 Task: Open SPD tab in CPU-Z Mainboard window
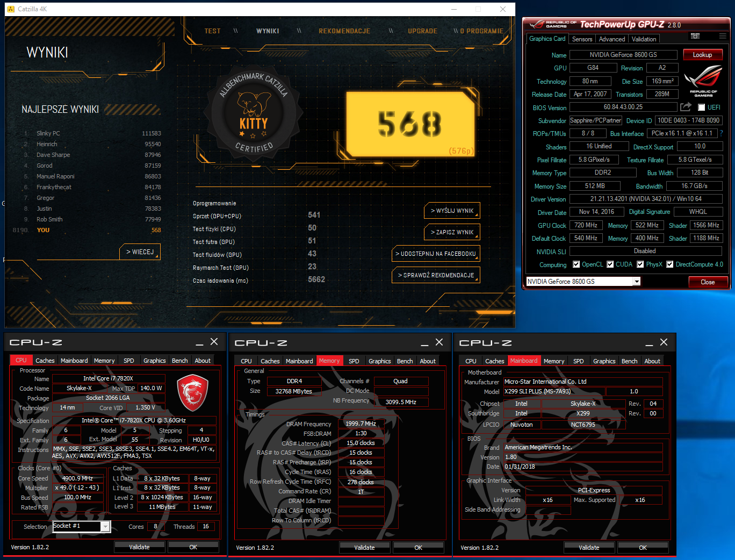(x=578, y=361)
